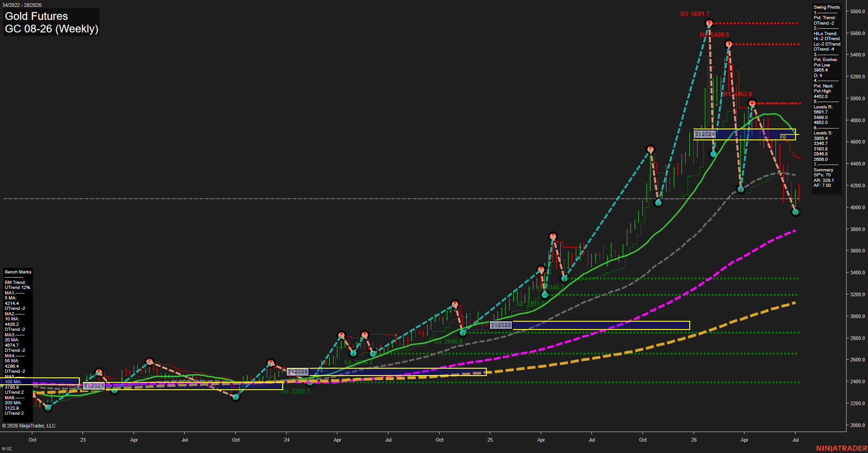Viewport: 868px width, 453px height.
Task: Click the '55 MA:' label in Bench Marks
Action: pyautogui.click(x=12, y=361)
